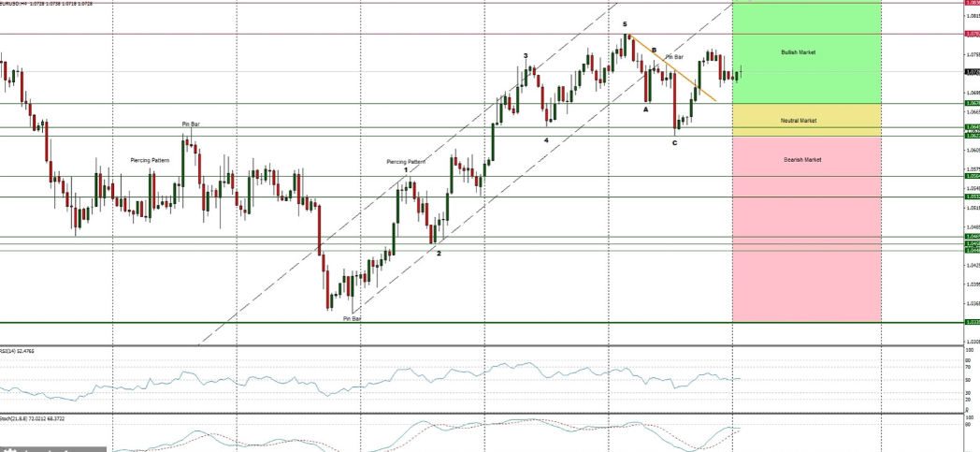Click corrective wave label A
This screenshot has height=452, width=980.
click(645, 109)
